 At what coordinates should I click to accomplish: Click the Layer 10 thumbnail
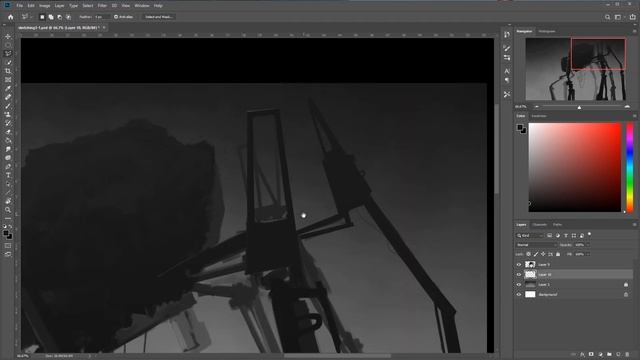click(x=530, y=275)
